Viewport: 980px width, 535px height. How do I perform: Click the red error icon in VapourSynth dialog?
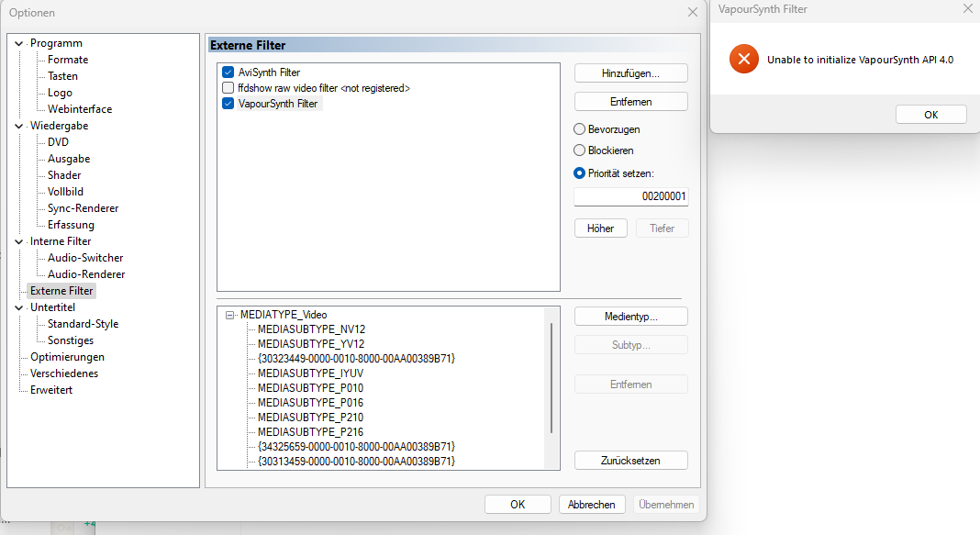tap(744, 60)
